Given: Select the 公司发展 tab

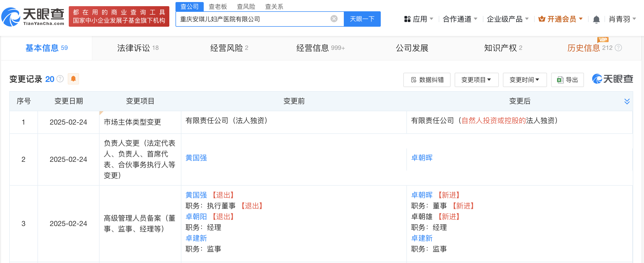Looking at the screenshot, I should click(412, 48).
